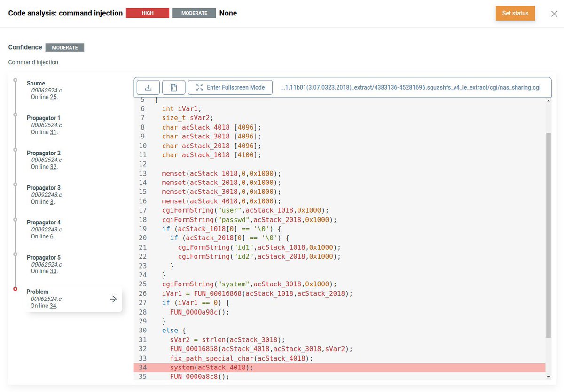Image resolution: width=564 pixels, height=392 pixels.
Task: Click the red HIGH severity badge
Action: [148, 13]
